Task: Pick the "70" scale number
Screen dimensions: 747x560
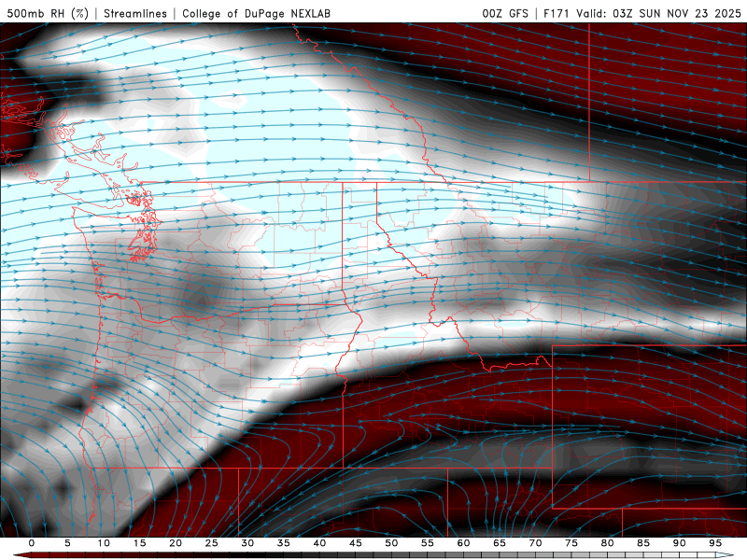Action: 535,543
